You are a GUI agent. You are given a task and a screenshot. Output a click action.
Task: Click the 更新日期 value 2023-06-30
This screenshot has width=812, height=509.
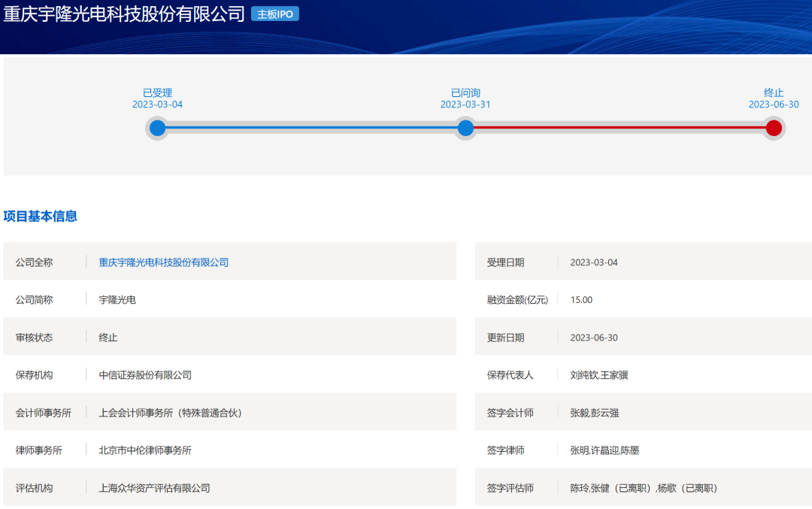coord(594,338)
